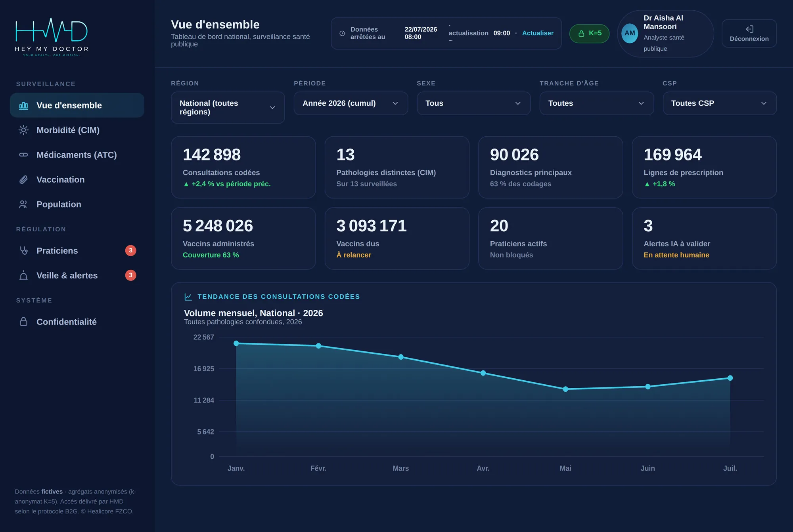Viewport: 793px width, 532px height.
Task: Click the Mai data point on chart
Action: coord(565,389)
